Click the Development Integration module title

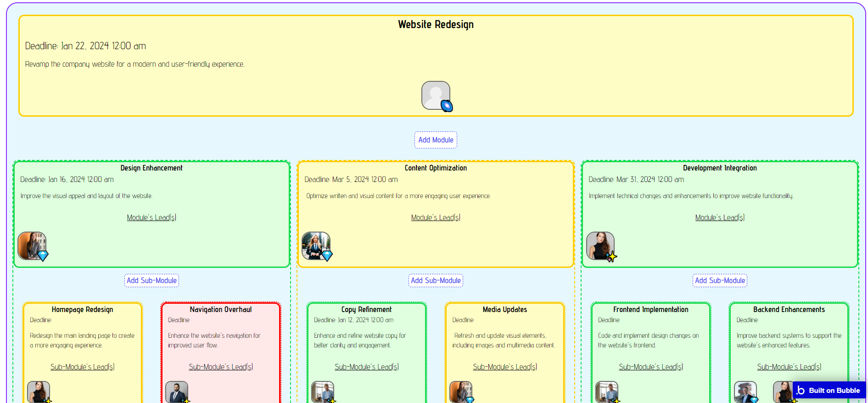[x=720, y=168]
